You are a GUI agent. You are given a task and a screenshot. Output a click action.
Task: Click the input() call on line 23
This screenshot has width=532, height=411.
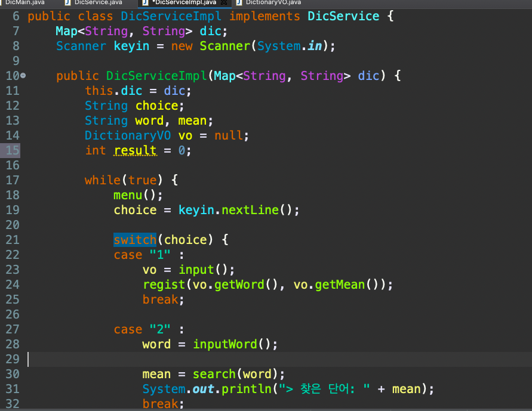point(203,270)
